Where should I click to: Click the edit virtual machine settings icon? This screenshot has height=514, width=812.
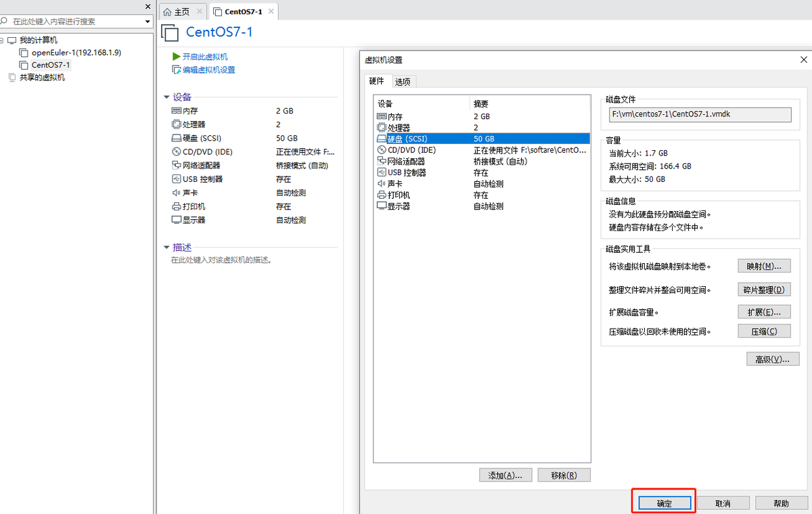point(177,70)
